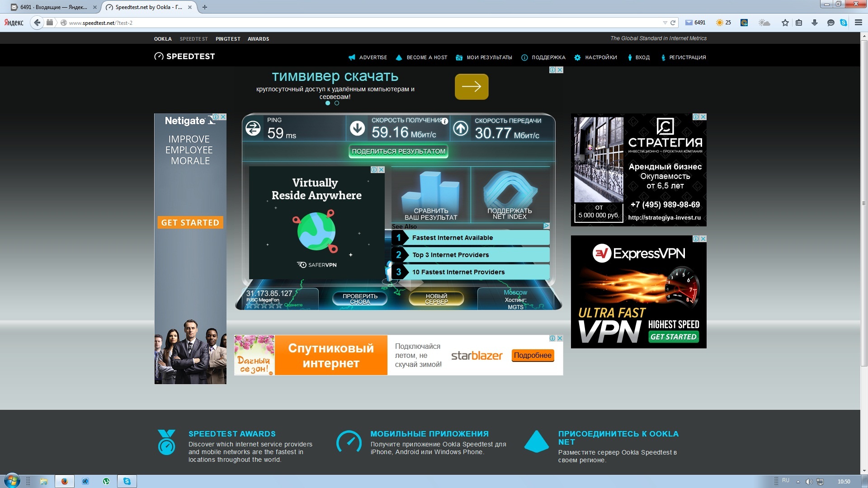The image size is (868, 488).
Task: Reload the page with refresh icon
Action: (x=673, y=23)
